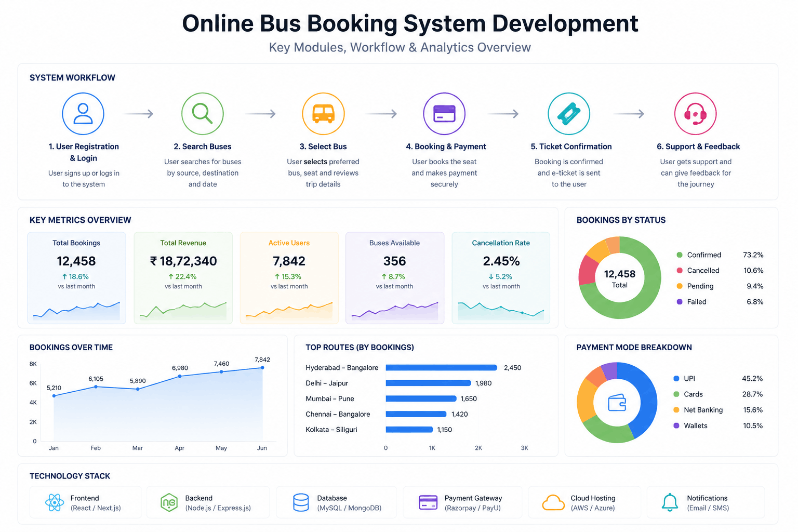798x532 pixels.
Task: Click the purple Wallets legend dot
Action: 676,425
